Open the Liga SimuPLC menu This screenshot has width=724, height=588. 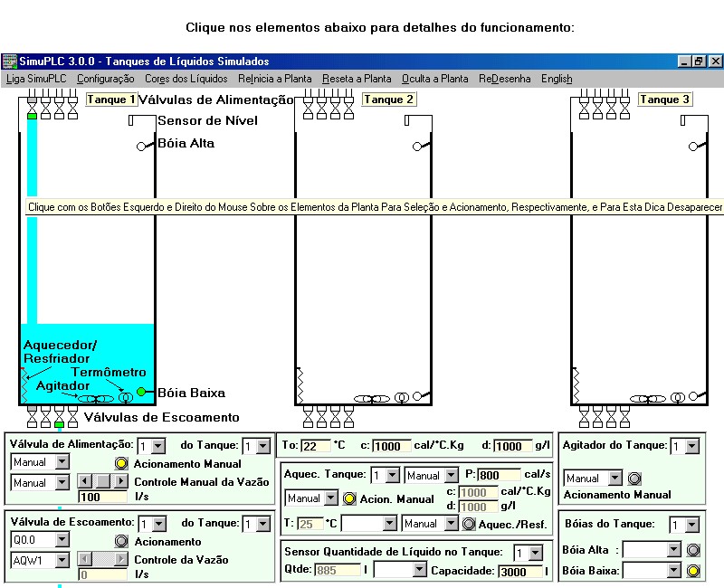click(x=36, y=79)
